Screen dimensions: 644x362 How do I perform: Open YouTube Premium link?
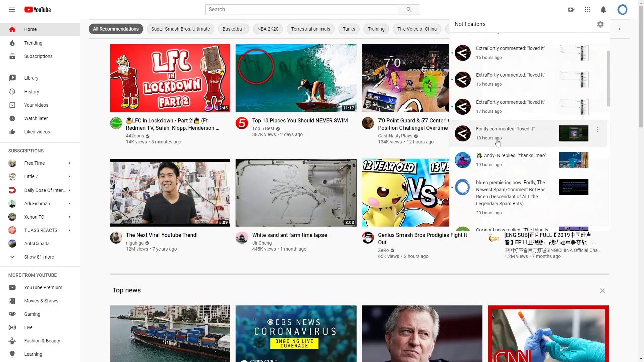[40, 287]
